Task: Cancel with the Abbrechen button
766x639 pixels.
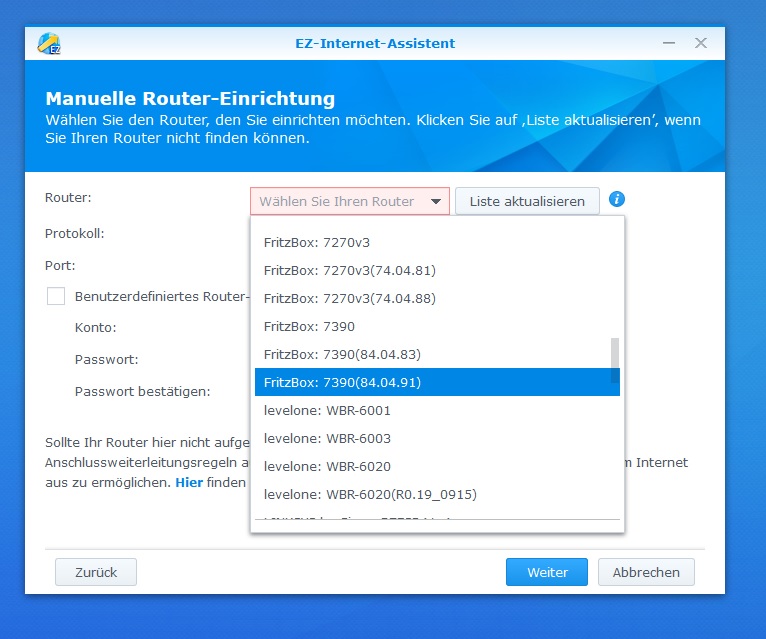Action: 646,572
